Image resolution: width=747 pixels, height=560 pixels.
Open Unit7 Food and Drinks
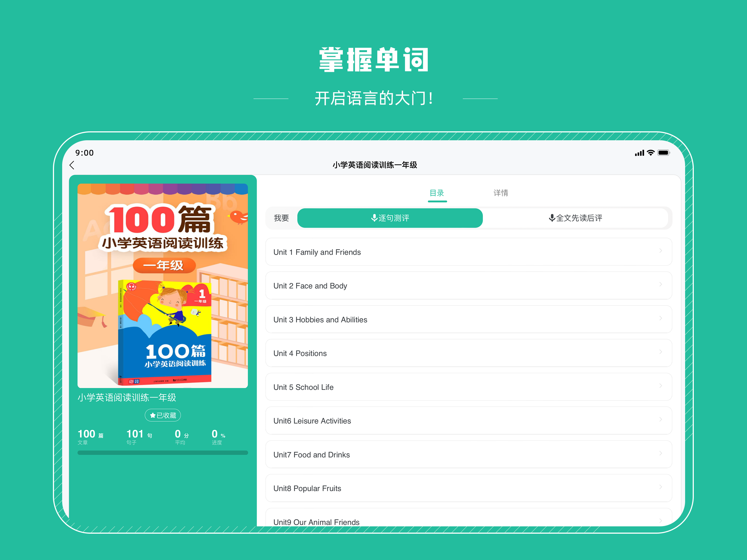pyautogui.click(x=469, y=454)
